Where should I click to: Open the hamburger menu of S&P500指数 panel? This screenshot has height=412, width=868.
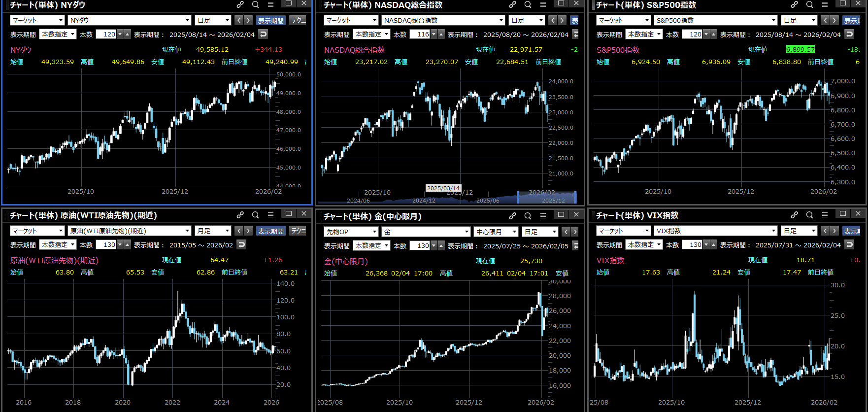point(825,4)
